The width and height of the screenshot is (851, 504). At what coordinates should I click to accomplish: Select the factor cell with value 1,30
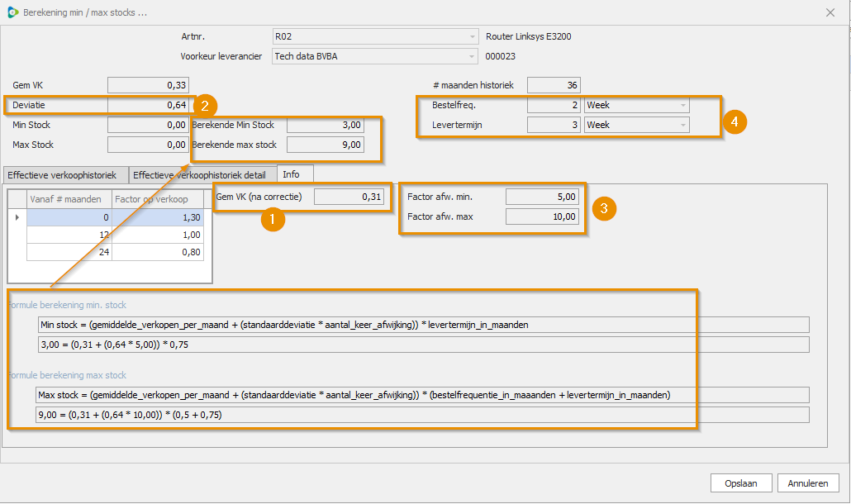click(x=158, y=217)
